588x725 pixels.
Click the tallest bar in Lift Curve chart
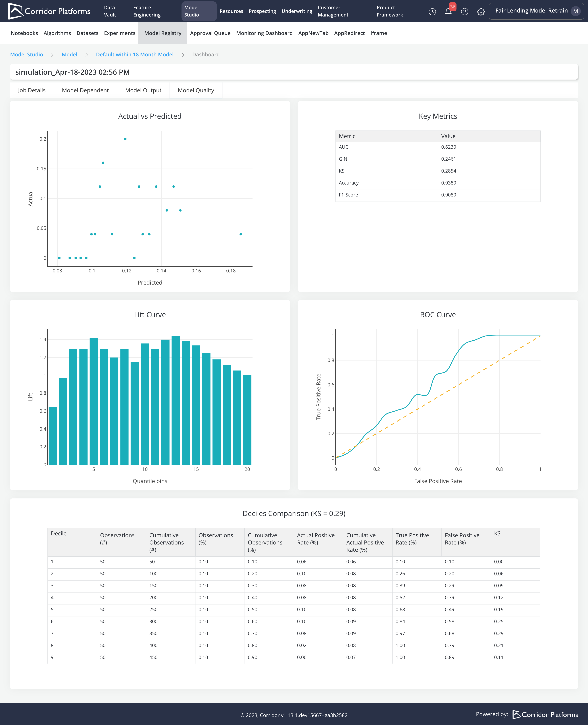pos(176,400)
